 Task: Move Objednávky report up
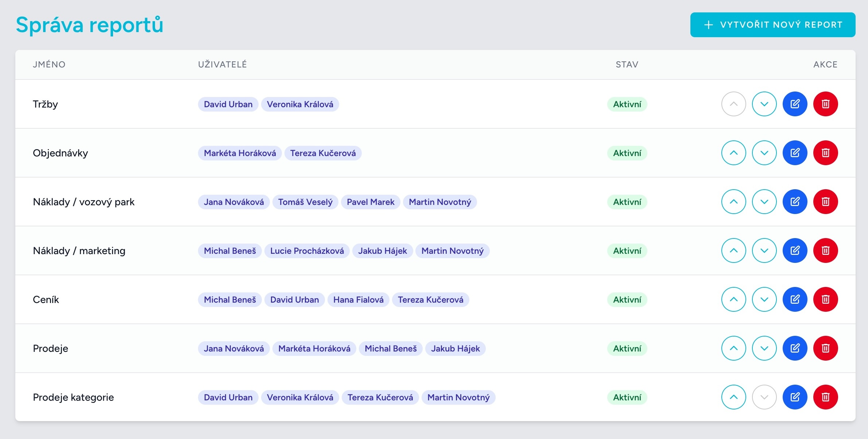point(733,153)
